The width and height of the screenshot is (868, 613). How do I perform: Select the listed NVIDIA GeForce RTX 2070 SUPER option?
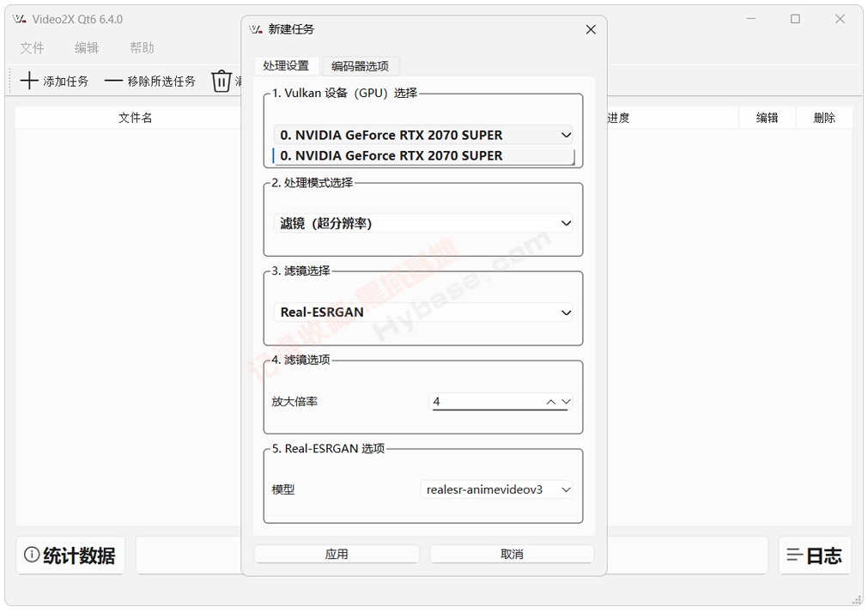pos(423,155)
